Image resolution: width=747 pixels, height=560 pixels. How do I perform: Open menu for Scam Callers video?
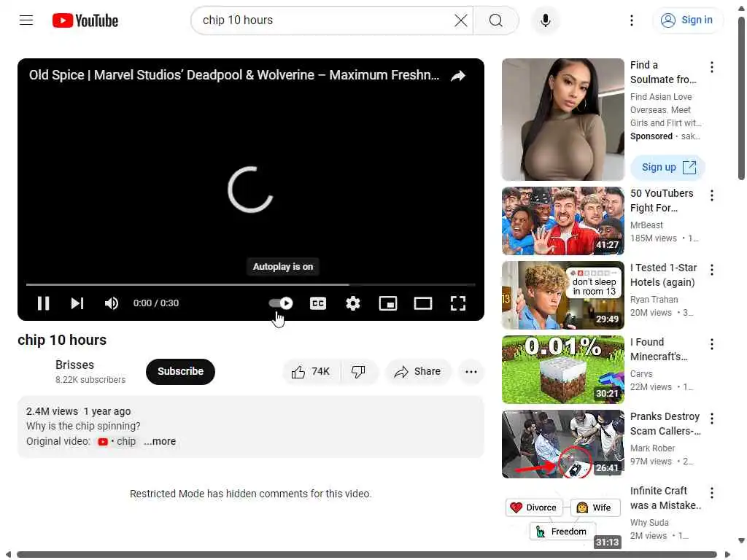(x=712, y=419)
